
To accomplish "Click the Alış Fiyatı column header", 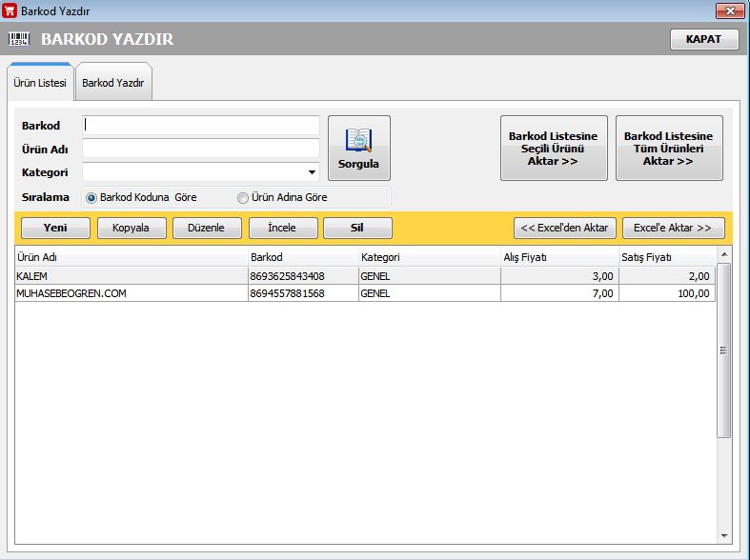I will coord(559,257).
